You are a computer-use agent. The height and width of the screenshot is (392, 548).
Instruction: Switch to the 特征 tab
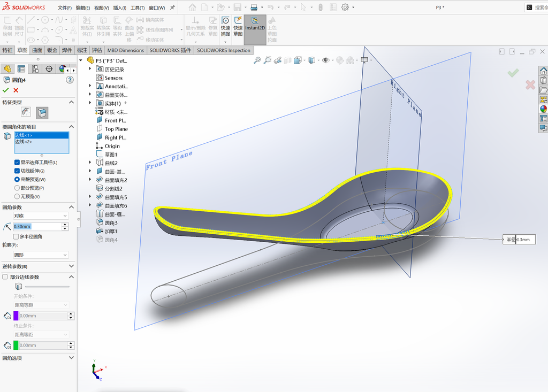[7, 50]
